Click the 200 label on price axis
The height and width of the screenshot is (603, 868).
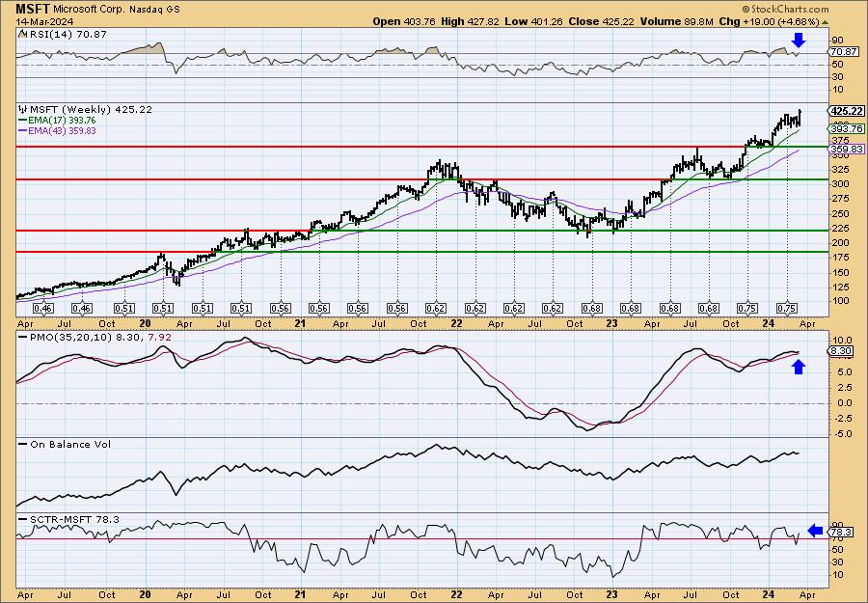(x=840, y=243)
